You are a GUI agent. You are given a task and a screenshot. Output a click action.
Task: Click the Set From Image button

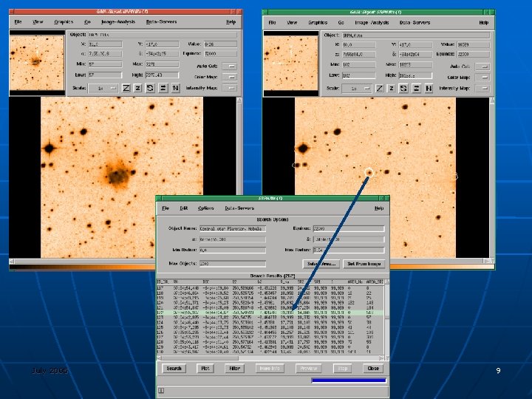(364, 264)
